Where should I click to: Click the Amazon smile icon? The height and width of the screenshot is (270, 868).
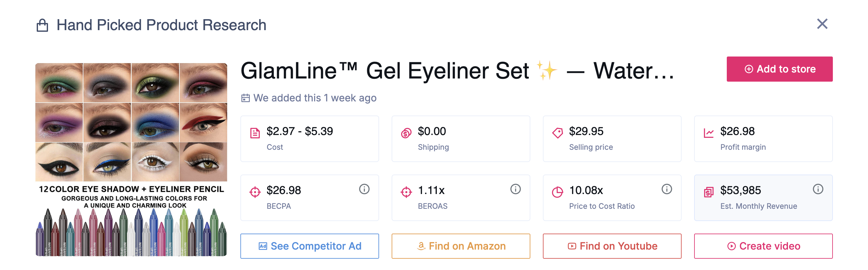click(x=421, y=246)
